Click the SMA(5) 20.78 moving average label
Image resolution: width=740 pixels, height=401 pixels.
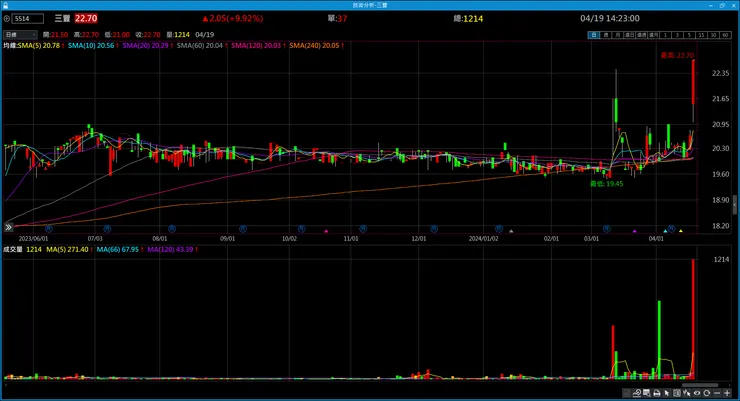click(40, 45)
